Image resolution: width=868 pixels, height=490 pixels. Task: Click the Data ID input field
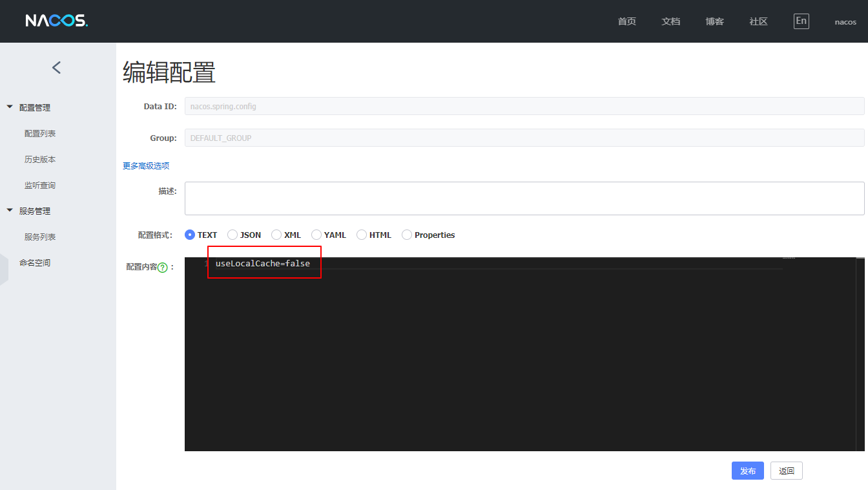pyautogui.click(x=524, y=106)
